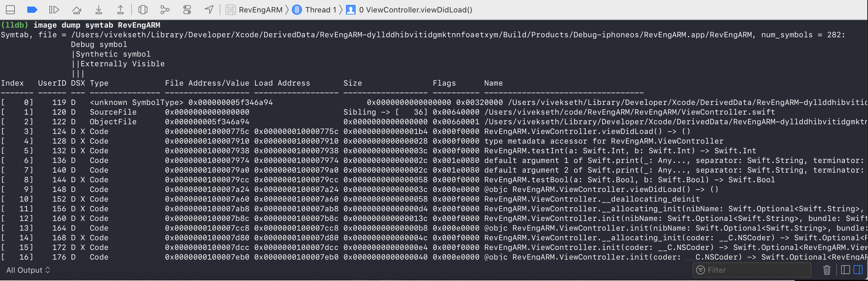Clear the console with the trash button
Screen dimensions: 868x281
tap(827, 270)
